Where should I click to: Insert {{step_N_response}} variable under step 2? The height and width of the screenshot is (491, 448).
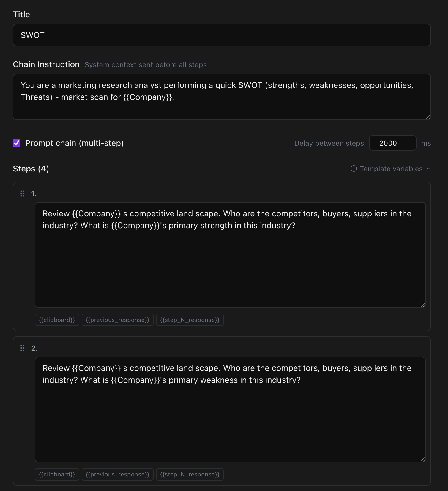190,474
